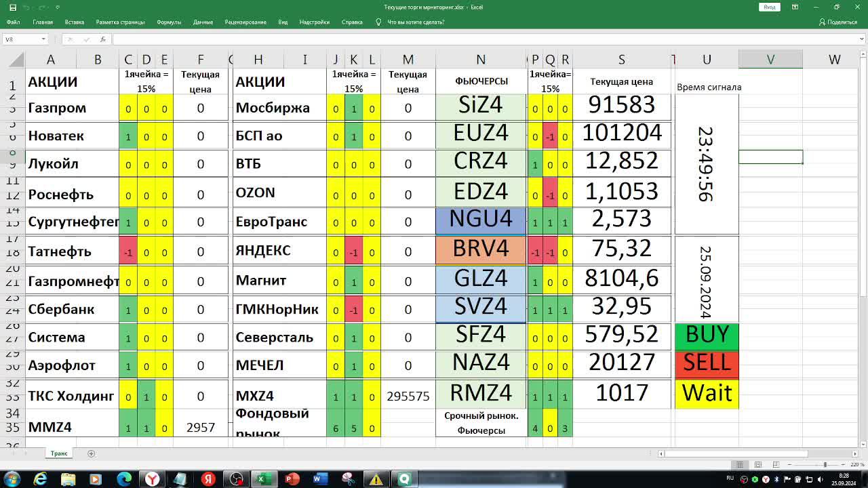Open the Файл menu
The height and width of the screenshot is (488, 868).
pyautogui.click(x=13, y=22)
